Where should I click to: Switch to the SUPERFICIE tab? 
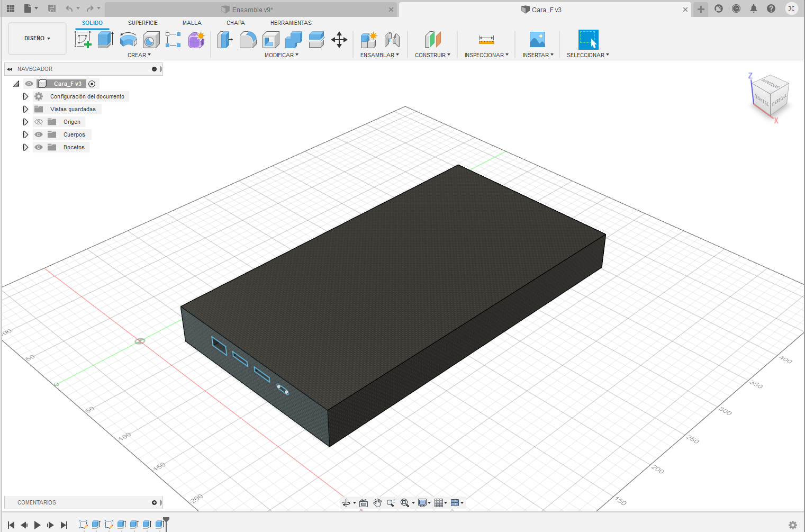tap(143, 23)
